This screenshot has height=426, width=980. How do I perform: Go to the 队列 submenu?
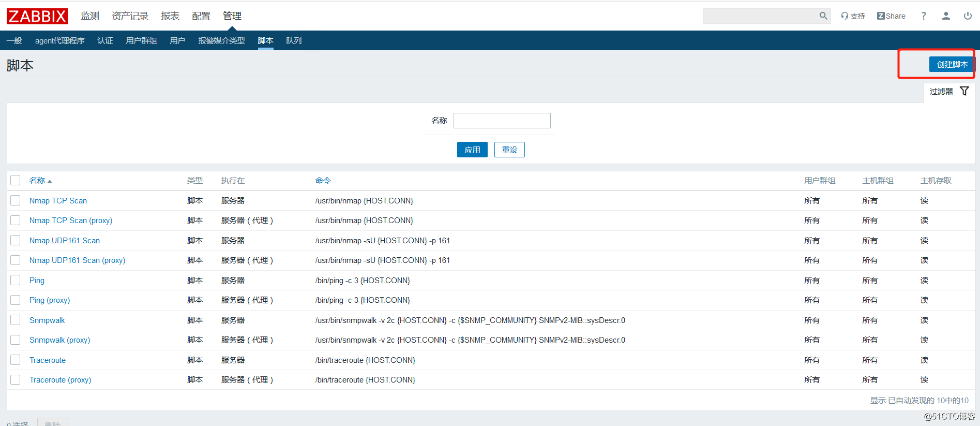pos(294,40)
